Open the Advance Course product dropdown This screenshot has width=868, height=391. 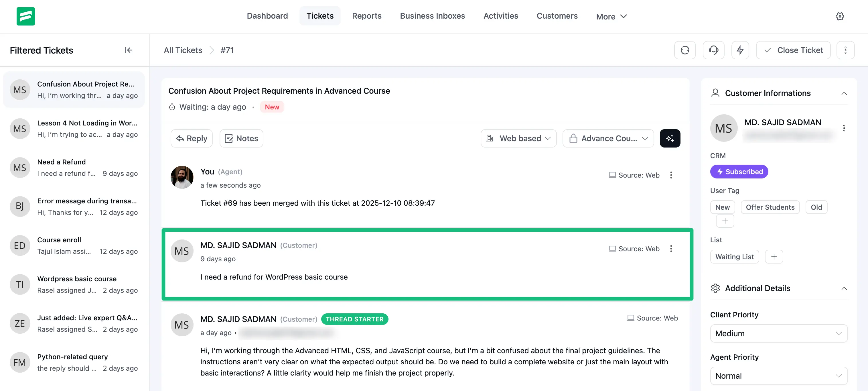(x=608, y=138)
